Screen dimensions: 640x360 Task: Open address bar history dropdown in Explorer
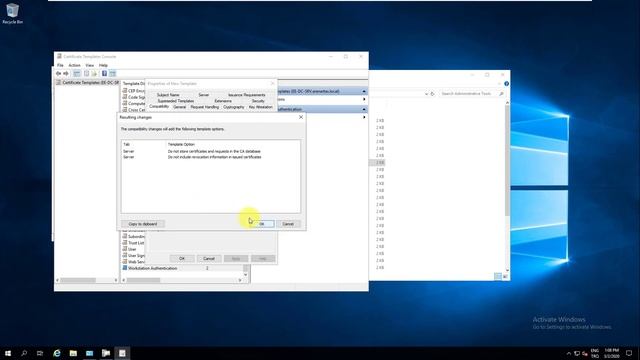click(x=426, y=94)
